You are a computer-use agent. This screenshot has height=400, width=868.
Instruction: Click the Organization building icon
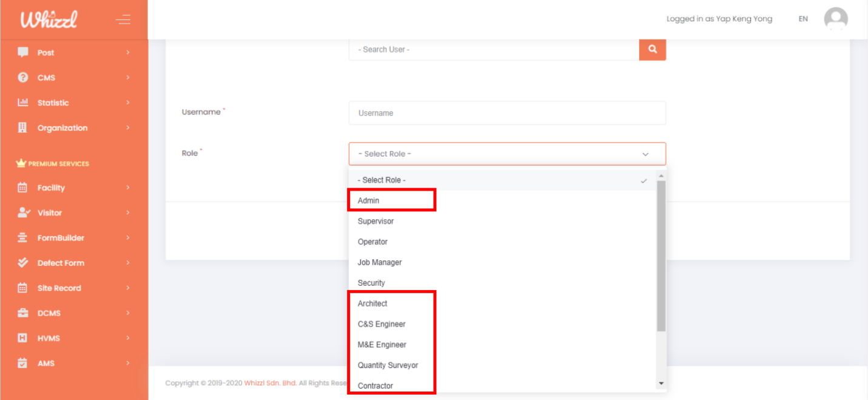click(23, 127)
